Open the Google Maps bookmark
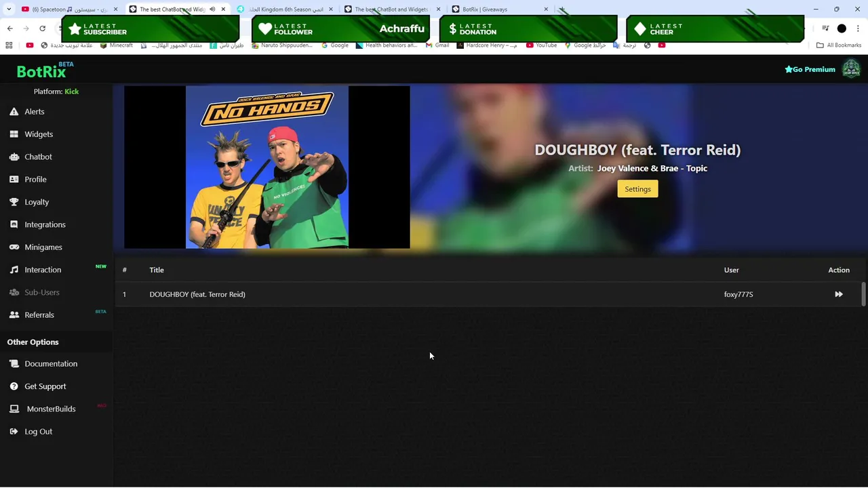The height and width of the screenshot is (488, 868). [585, 45]
